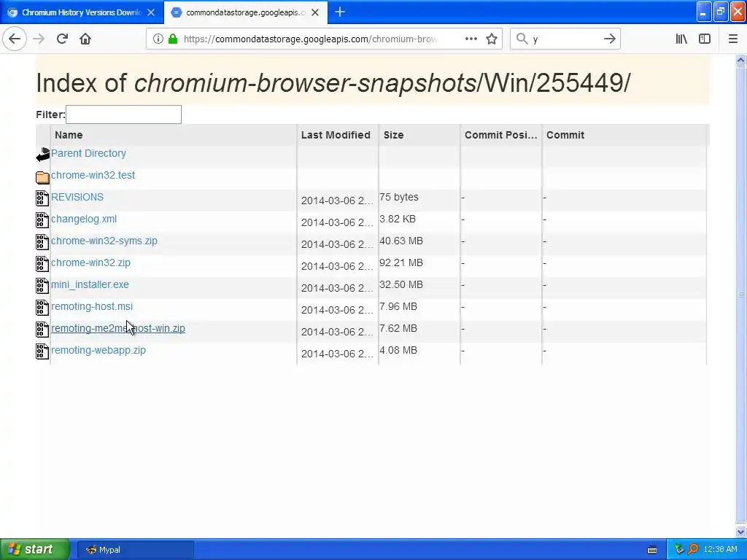This screenshot has height=560, width=747.
Task: Select the Mypal taskbar button
Action: pos(135,550)
